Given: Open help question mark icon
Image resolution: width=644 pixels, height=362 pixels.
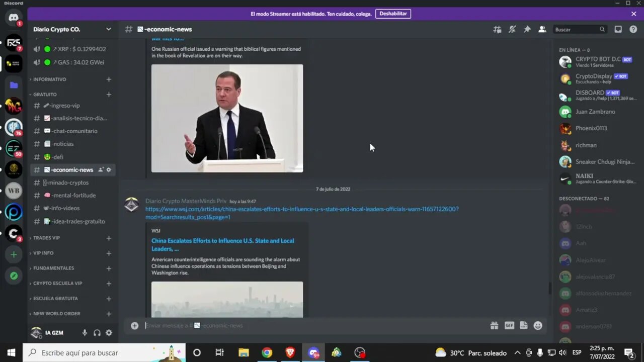Looking at the screenshot, I should click(x=633, y=29).
